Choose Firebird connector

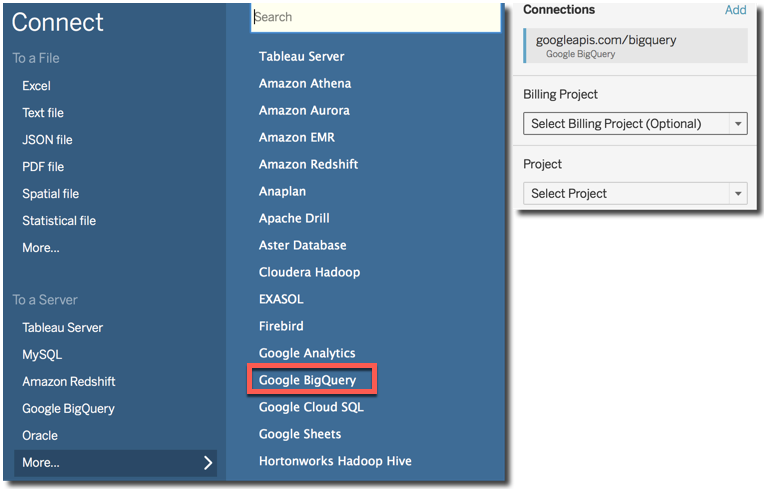tap(281, 326)
